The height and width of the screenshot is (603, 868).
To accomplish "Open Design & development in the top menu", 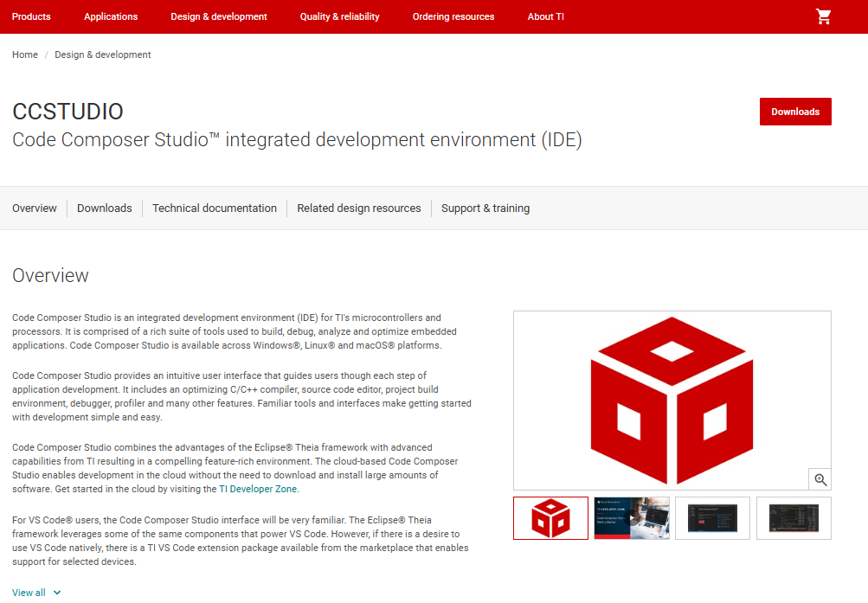I will (219, 16).
